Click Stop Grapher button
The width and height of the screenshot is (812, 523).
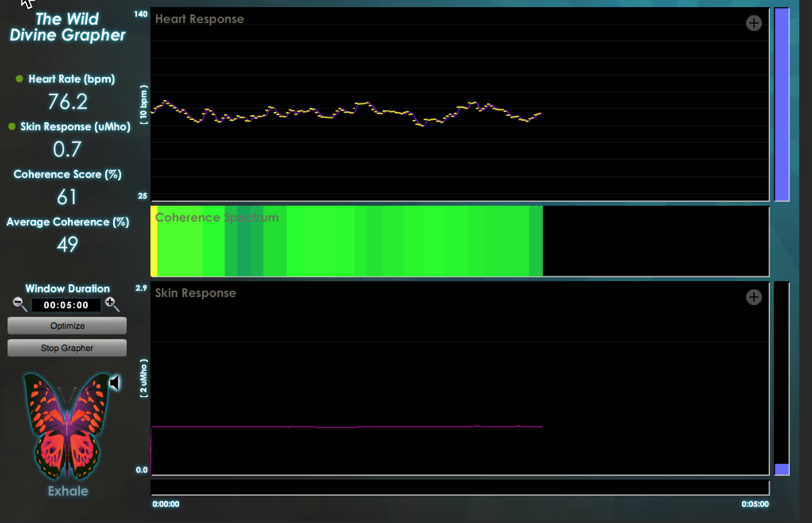click(x=67, y=348)
